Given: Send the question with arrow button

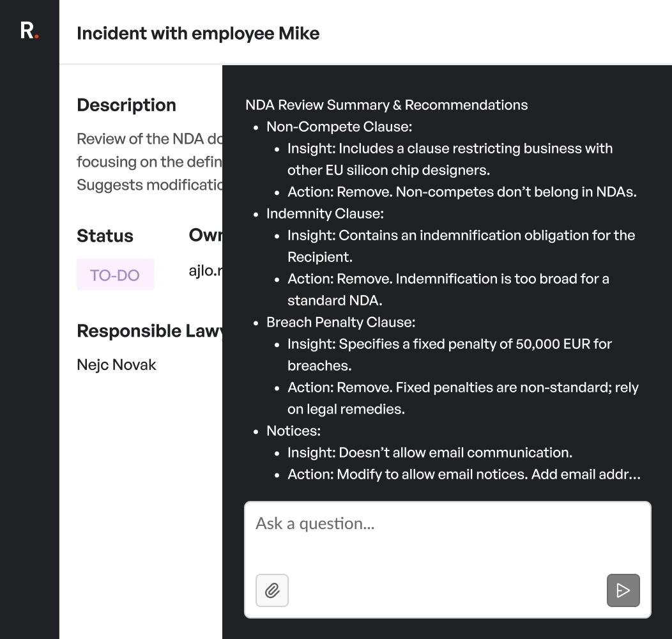Looking at the screenshot, I should pyautogui.click(x=623, y=590).
